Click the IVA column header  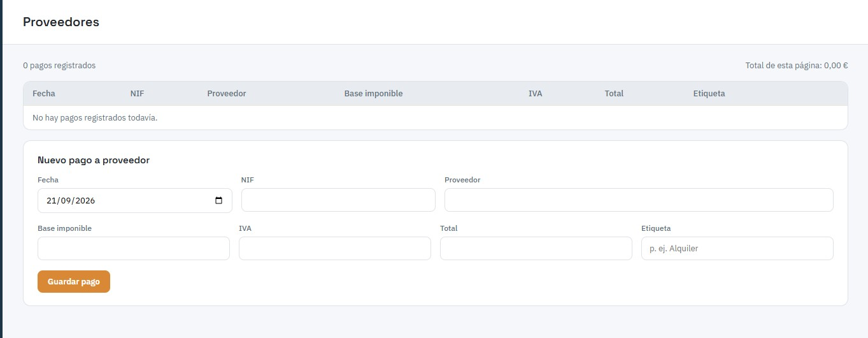(536, 93)
